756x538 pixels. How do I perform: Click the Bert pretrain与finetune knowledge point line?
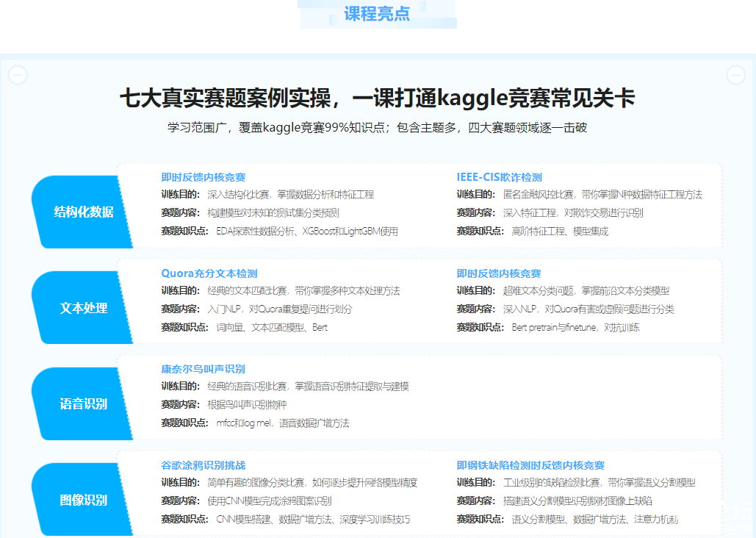click(575, 327)
